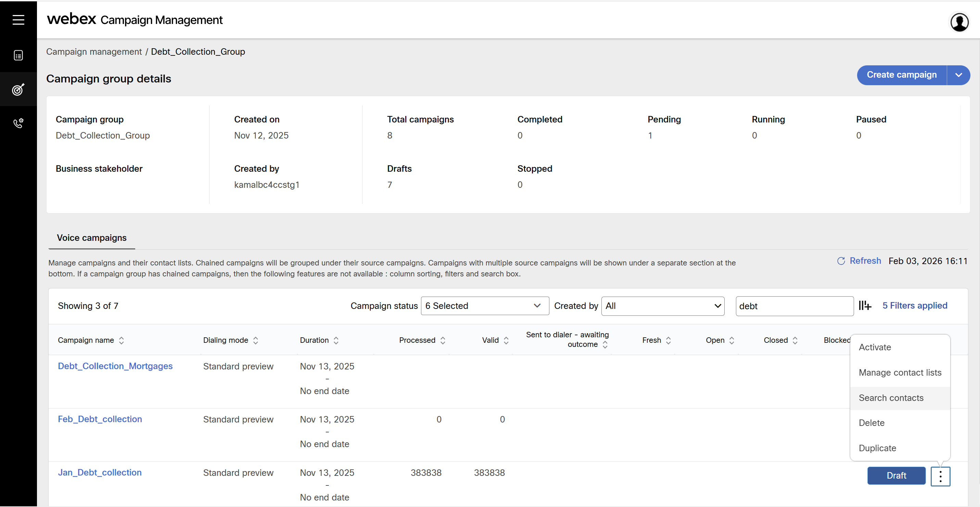
Task: Click the add columns icon
Action: 865,305
